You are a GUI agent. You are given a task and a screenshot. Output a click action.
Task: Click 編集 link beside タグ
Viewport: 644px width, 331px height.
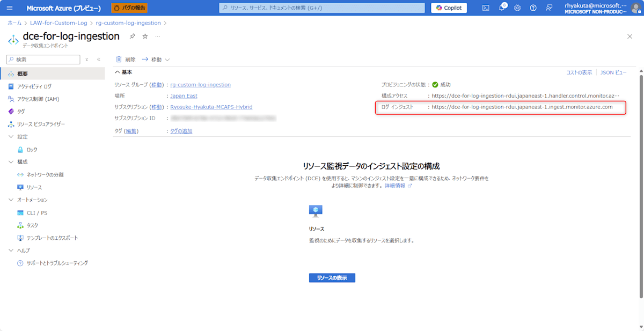131,131
